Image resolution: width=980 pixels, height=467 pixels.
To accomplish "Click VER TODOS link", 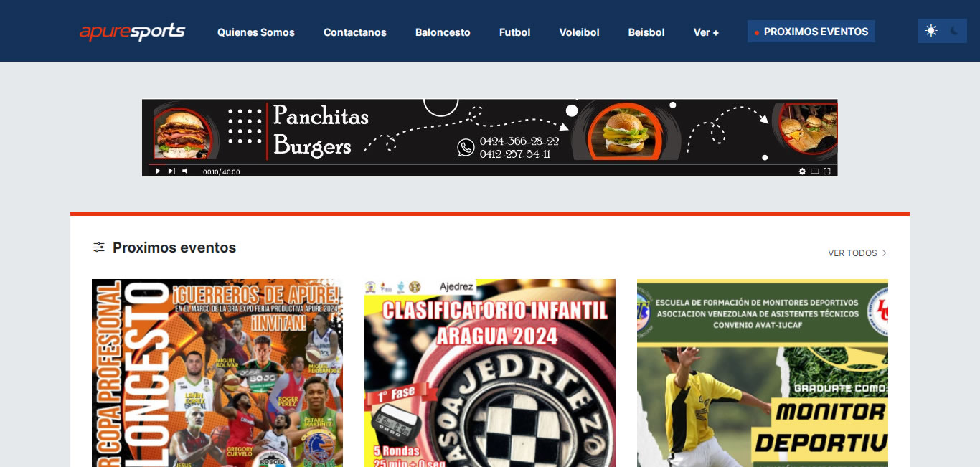I will [852, 253].
